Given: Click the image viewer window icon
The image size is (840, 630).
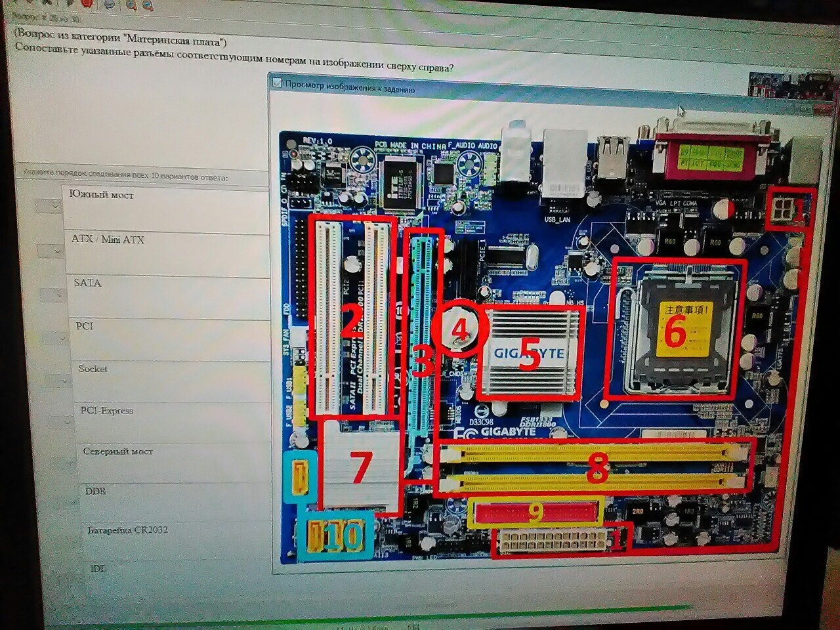Looking at the screenshot, I should [x=276, y=84].
